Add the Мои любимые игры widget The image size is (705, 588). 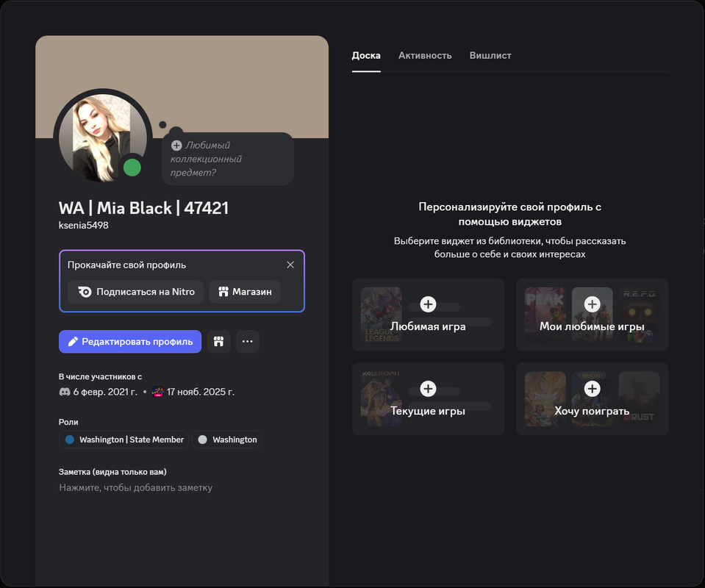click(592, 315)
